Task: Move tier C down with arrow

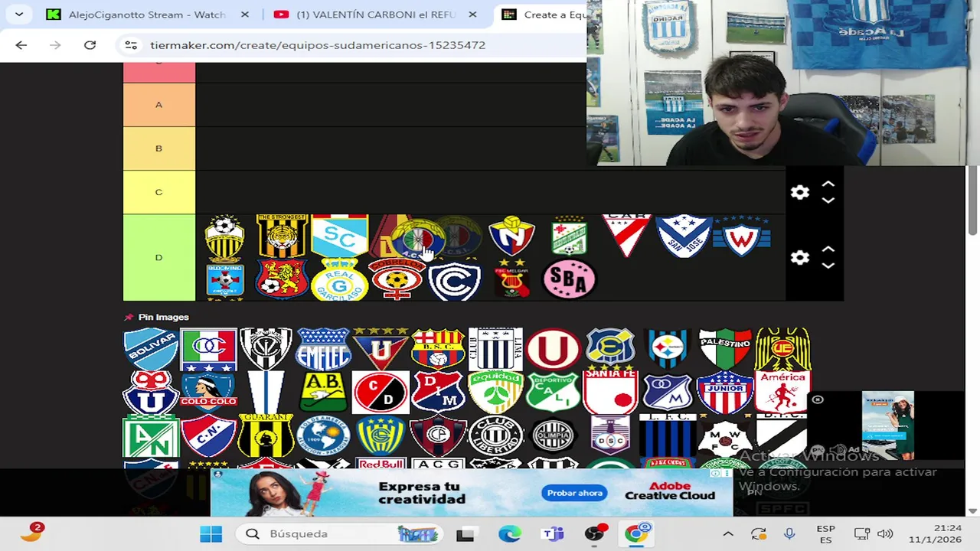Action: point(828,201)
